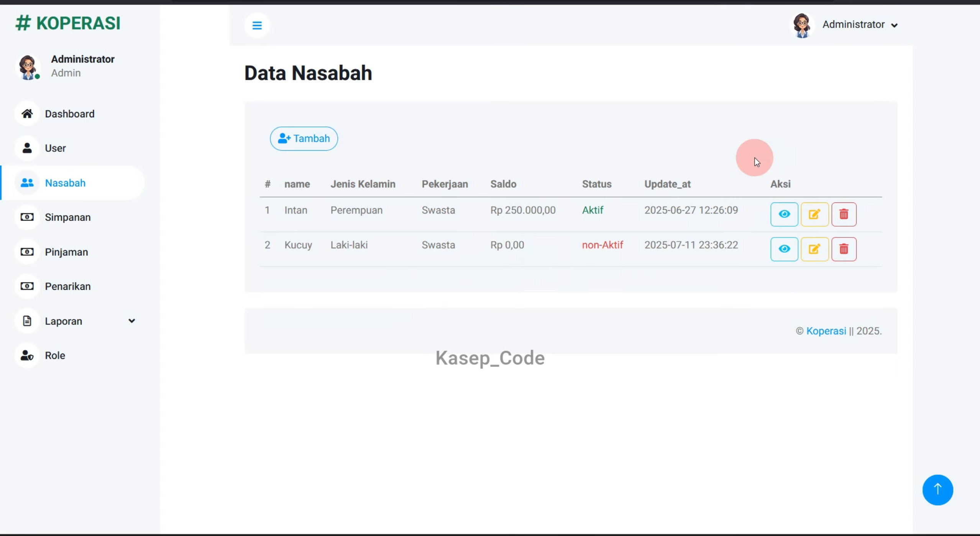Expand the Laporan submenu chevron
Screen dimensions: 980x536
(x=131, y=321)
